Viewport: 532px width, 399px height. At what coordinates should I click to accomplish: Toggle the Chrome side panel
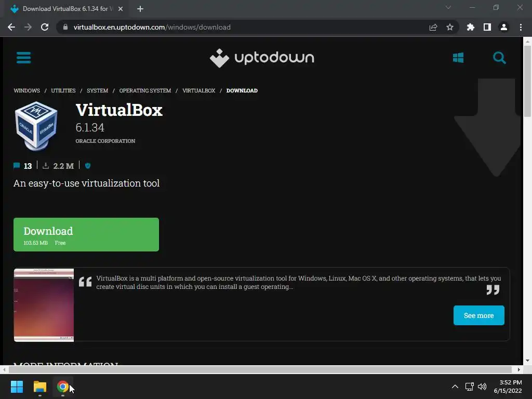487,27
